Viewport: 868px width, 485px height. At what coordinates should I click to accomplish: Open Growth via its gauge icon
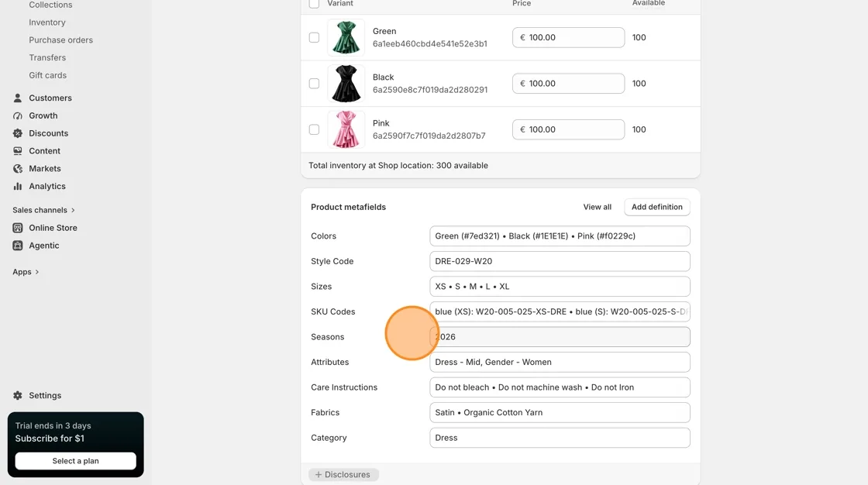click(18, 115)
